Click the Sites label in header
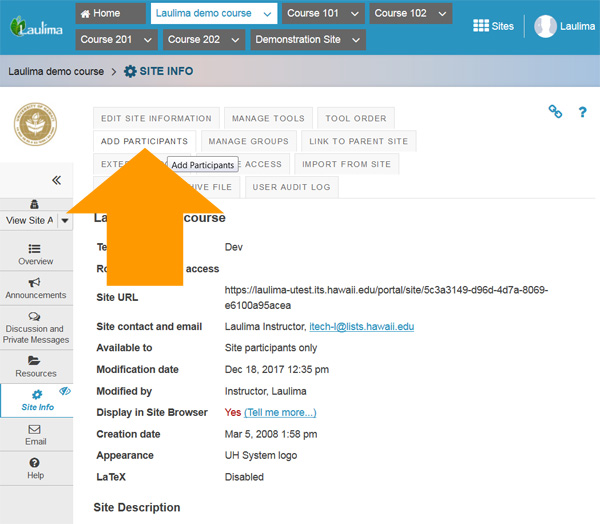The image size is (600, 524). 502,26
